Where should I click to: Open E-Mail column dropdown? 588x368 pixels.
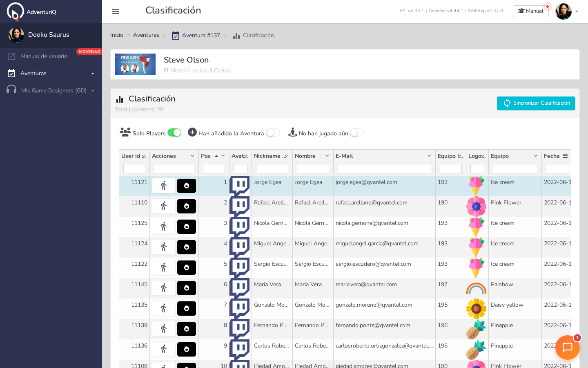(x=429, y=156)
